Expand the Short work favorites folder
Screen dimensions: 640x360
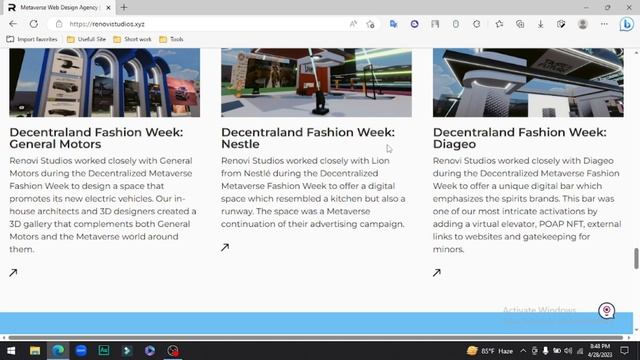[x=132, y=39]
